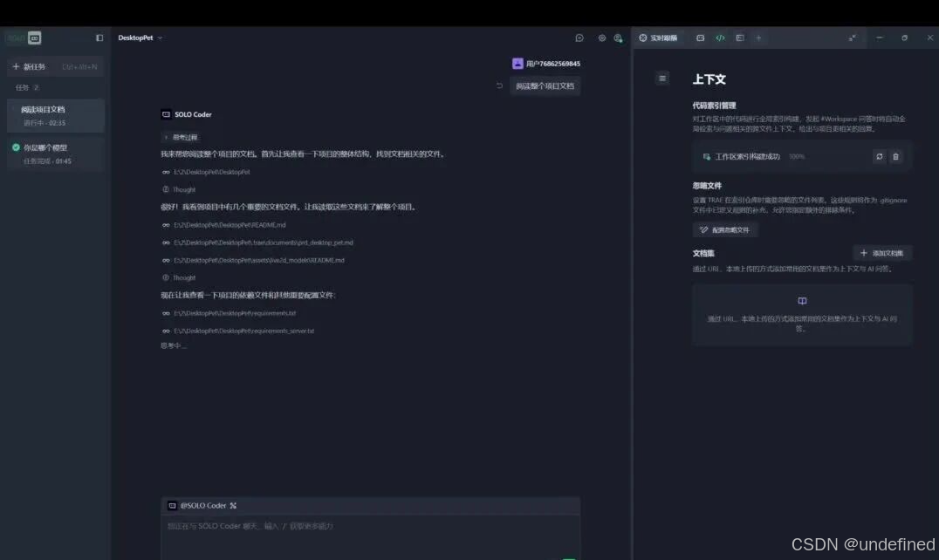This screenshot has height=560, width=939.
Task: Open the settings gear icon
Action: [x=602, y=38]
